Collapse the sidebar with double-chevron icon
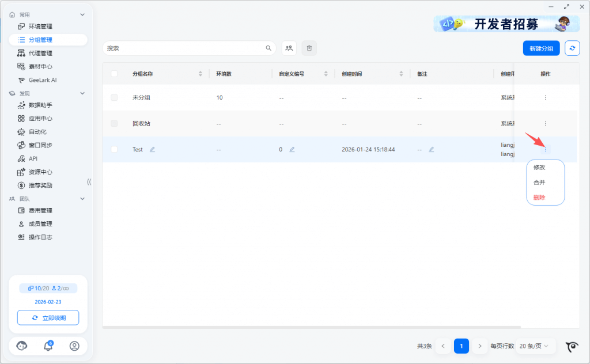Image resolution: width=590 pixels, height=364 pixels. coord(89,182)
